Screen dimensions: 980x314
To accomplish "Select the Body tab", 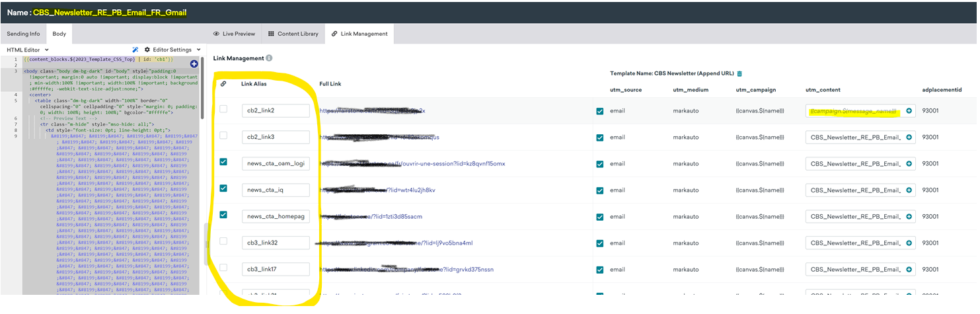I will [x=59, y=34].
